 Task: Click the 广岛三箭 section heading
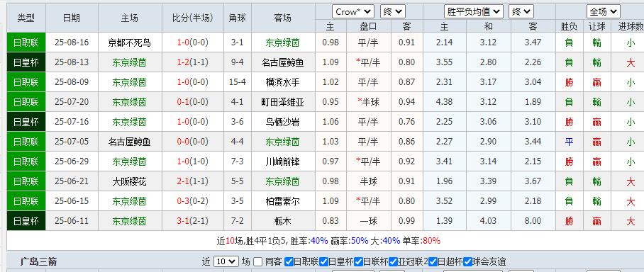click(x=38, y=262)
